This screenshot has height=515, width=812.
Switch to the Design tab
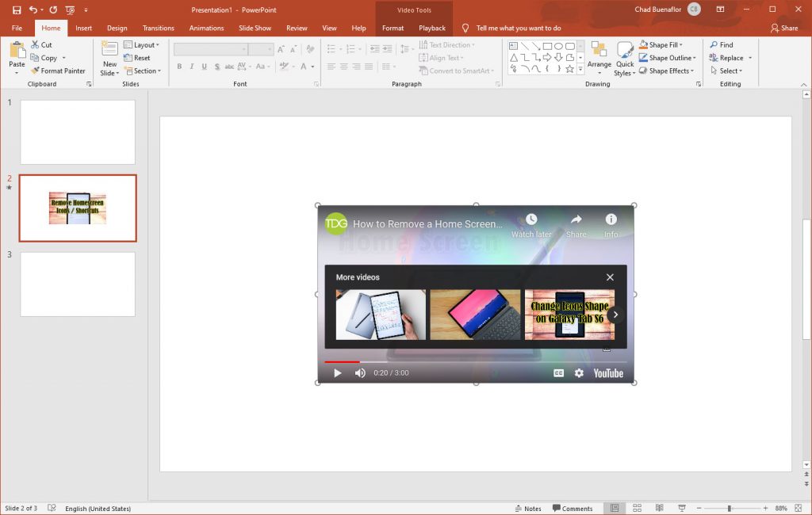(117, 28)
